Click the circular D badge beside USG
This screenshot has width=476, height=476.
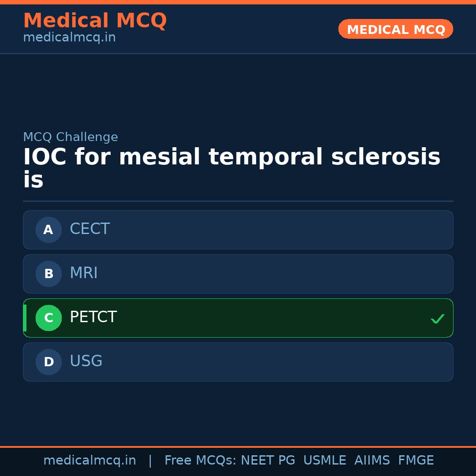[48, 362]
